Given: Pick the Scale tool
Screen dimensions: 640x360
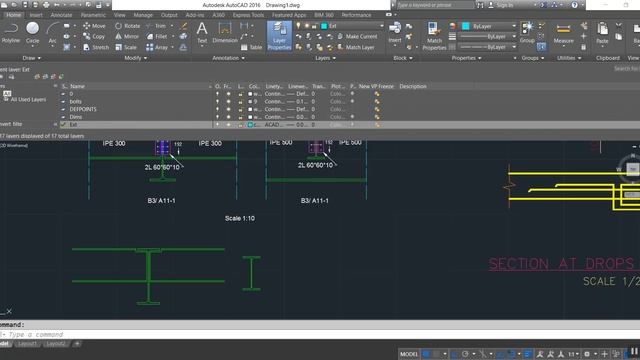Looking at the screenshot, I should [126, 47].
